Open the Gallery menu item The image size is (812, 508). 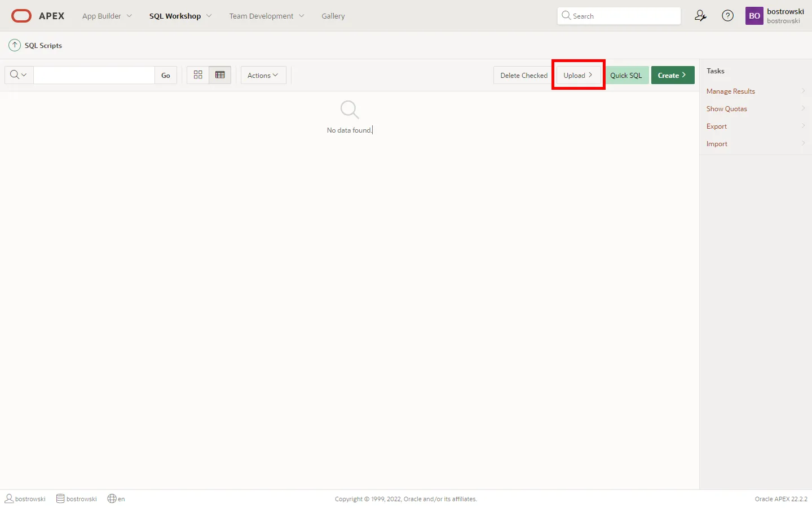point(333,16)
